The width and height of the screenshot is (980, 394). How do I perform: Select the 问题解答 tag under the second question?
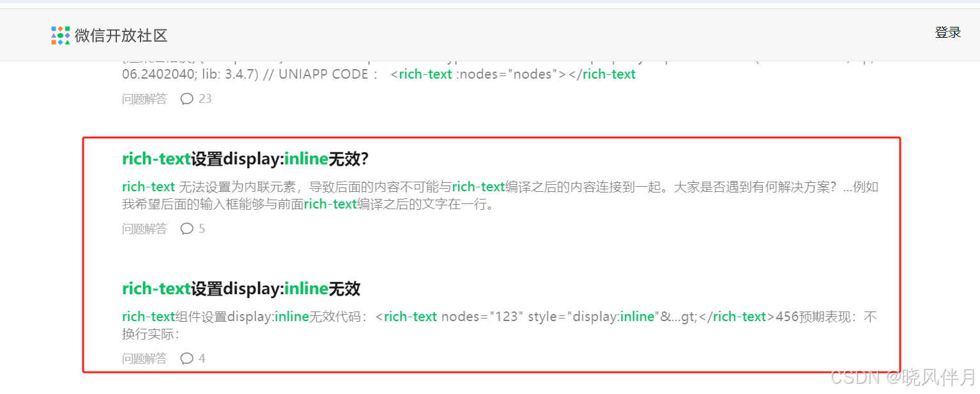point(144,358)
